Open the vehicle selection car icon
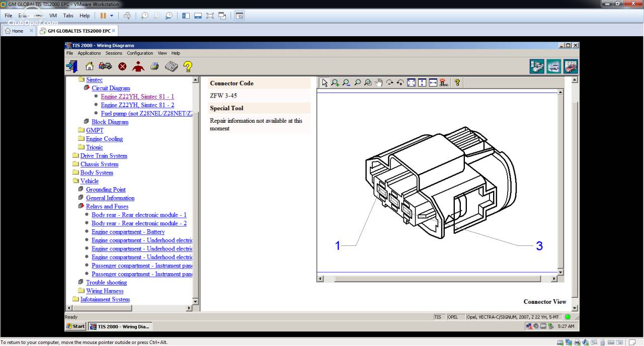The image size is (644, 346). pos(105,66)
